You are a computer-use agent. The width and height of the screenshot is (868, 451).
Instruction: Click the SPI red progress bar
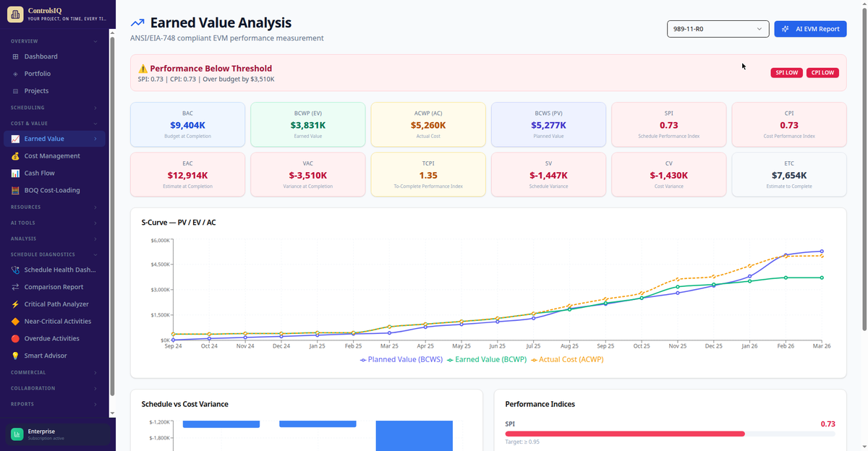pyautogui.click(x=625, y=434)
